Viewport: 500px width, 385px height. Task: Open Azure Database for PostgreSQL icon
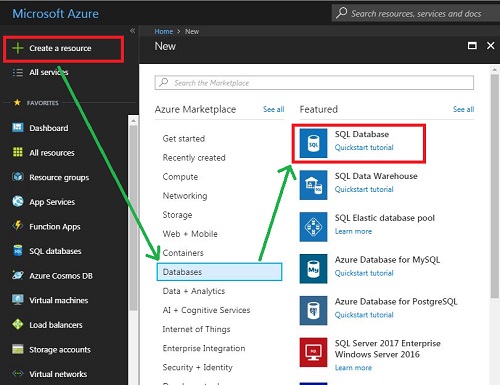(313, 310)
